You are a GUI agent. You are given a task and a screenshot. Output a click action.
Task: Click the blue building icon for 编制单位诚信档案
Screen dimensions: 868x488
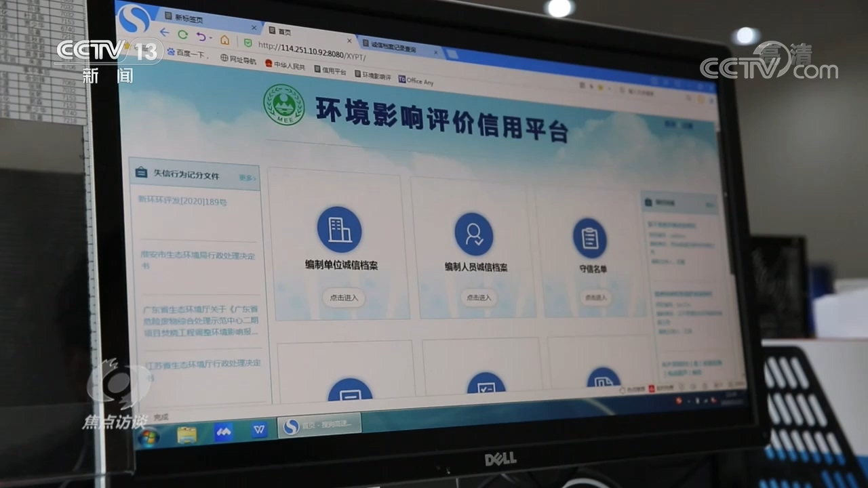click(x=339, y=230)
